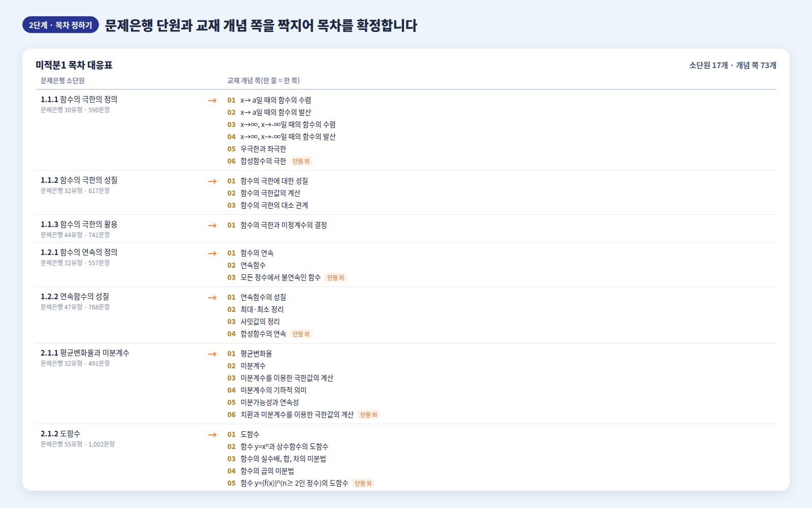Screen dimensions: 812x508
Task: Select the heading '문제은행 단원과 교재 개념 쪽을 짝지어 목차를 확정합니다'
Action: (261, 25)
